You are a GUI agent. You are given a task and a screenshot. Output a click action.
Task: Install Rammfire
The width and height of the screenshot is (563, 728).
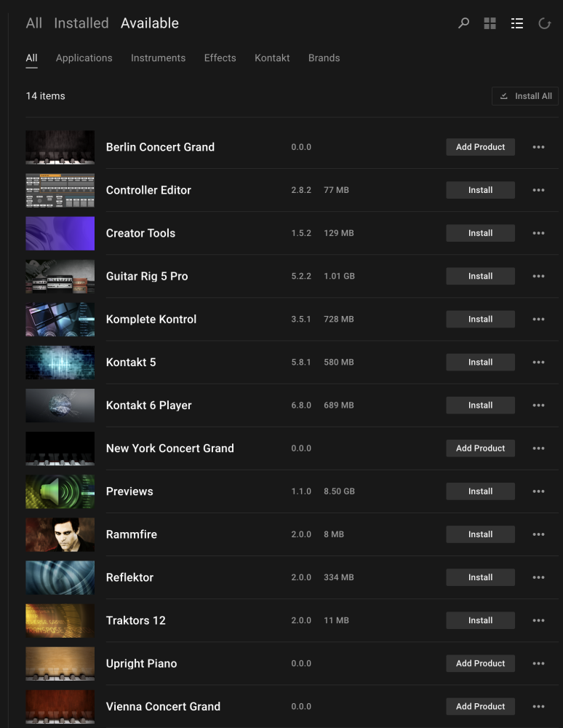tap(481, 534)
